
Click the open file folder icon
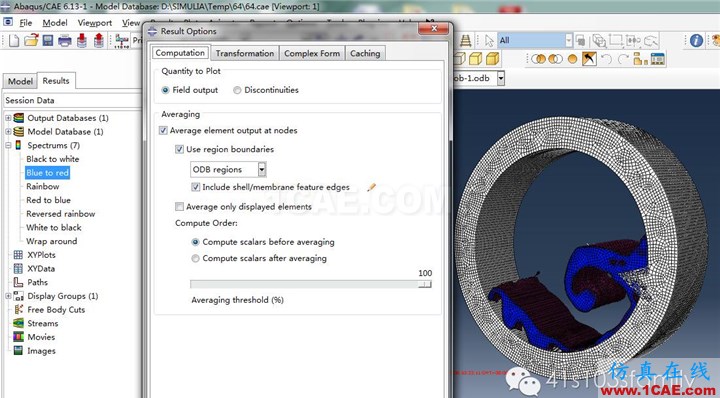[x=31, y=41]
